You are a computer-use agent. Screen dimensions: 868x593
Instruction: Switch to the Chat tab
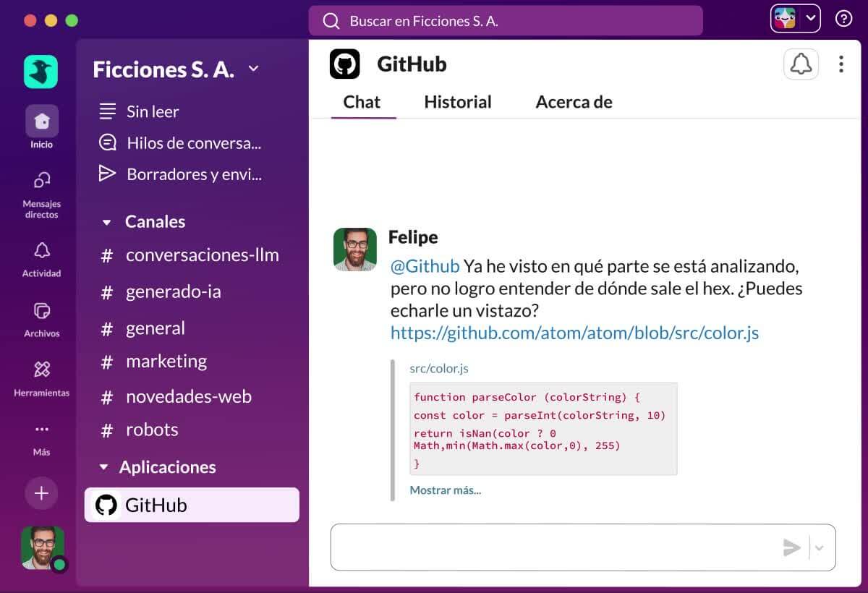362,102
